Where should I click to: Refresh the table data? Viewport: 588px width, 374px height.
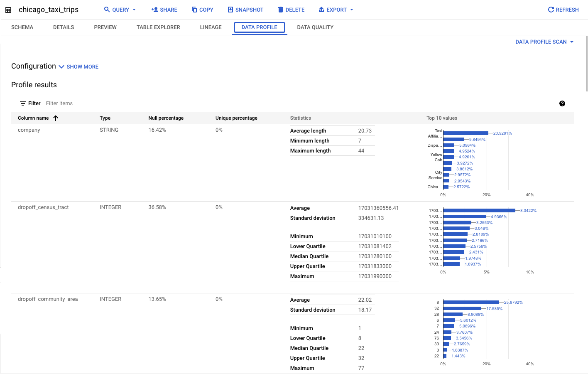[563, 10]
